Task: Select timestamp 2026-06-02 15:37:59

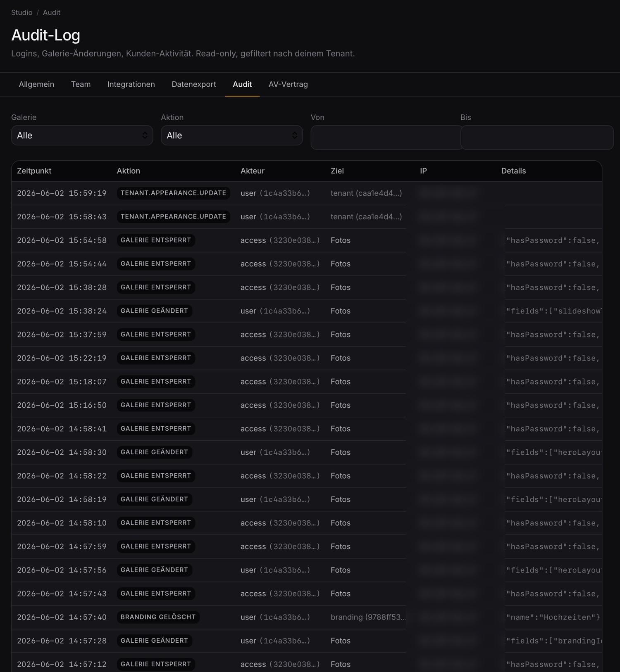Action: coord(62,335)
